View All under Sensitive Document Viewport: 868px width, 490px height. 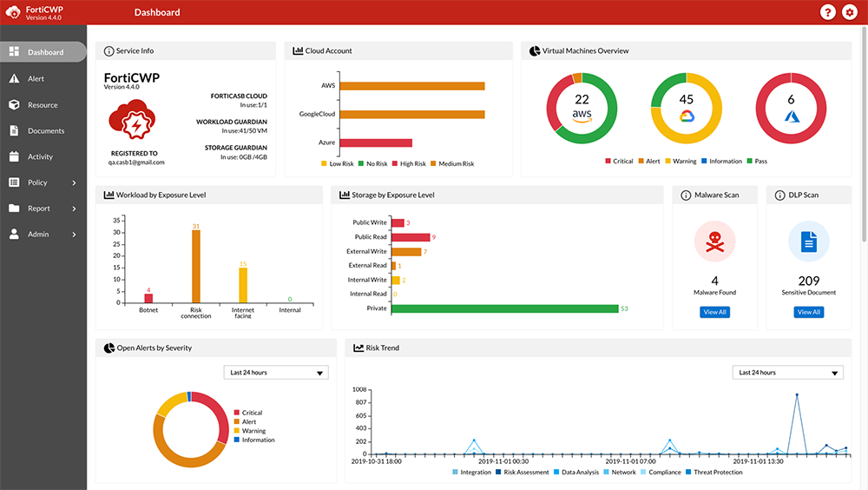click(809, 312)
